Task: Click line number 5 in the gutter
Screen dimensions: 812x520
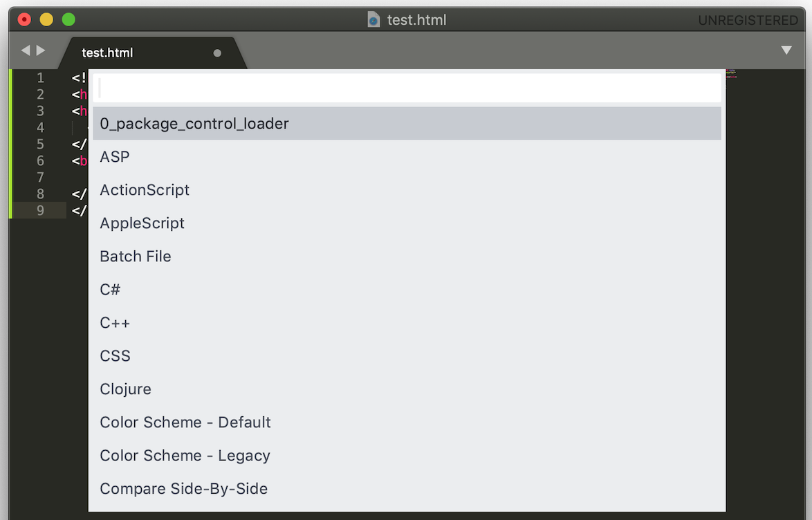Action: [40, 144]
